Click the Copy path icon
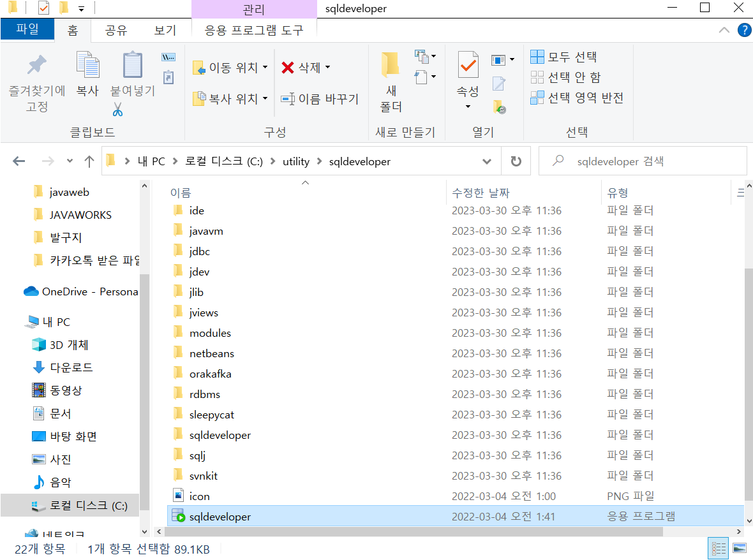 click(x=168, y=57)
